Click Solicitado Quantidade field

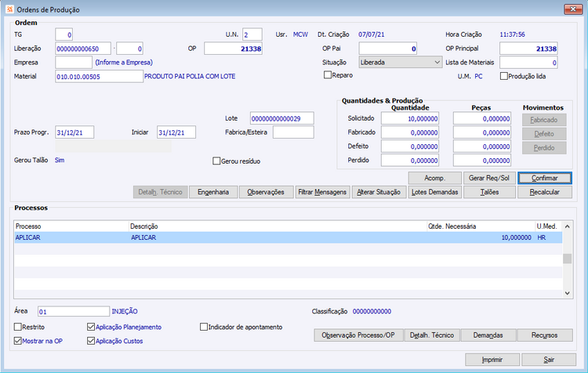(410, 118)
